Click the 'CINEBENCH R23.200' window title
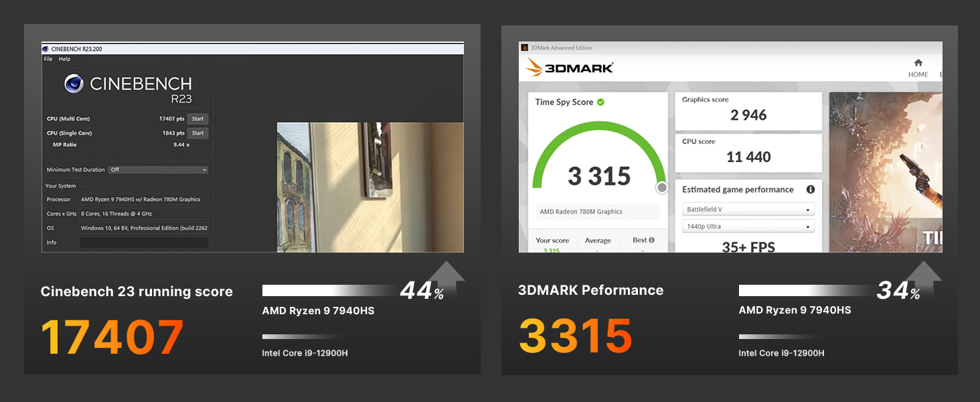 [x=76, y=49]
